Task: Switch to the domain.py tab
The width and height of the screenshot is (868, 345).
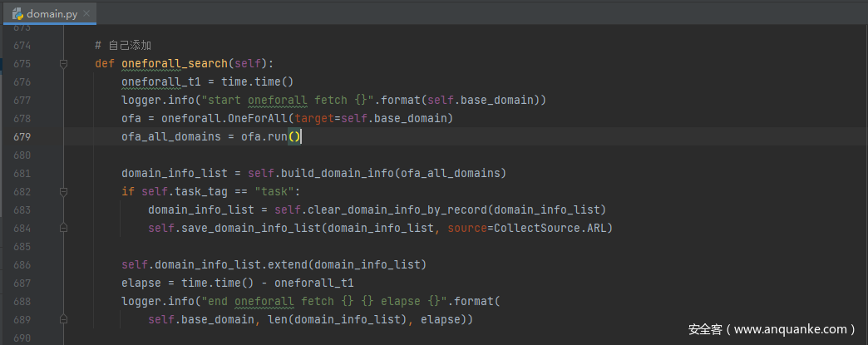Action: pyautogui.click(x=50, y=14)
